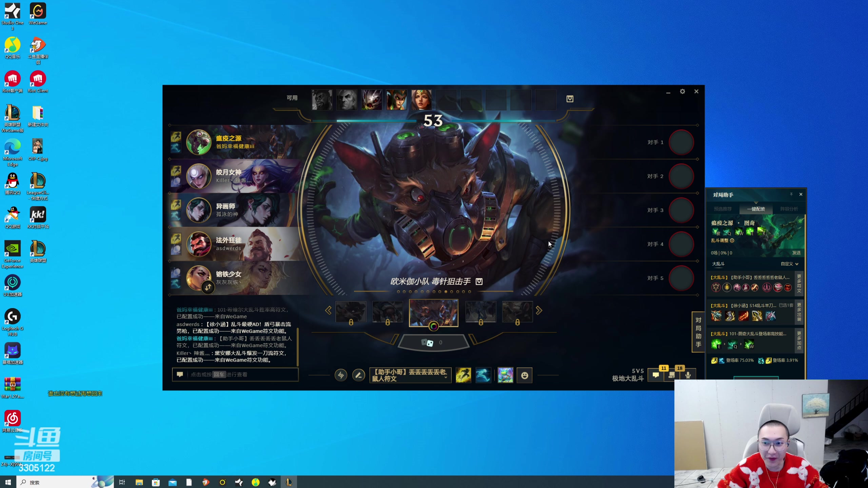Open the emote picker smiley button

525,375
